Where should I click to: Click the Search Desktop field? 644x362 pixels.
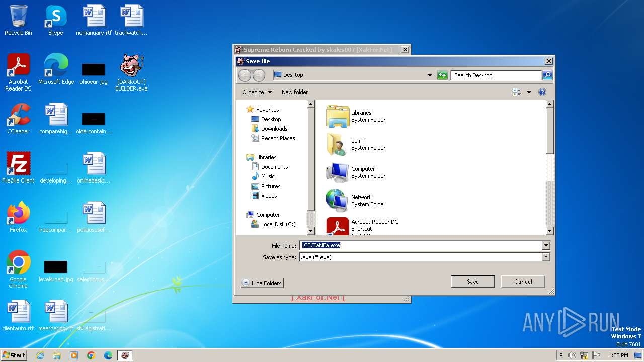click(496, 75)
